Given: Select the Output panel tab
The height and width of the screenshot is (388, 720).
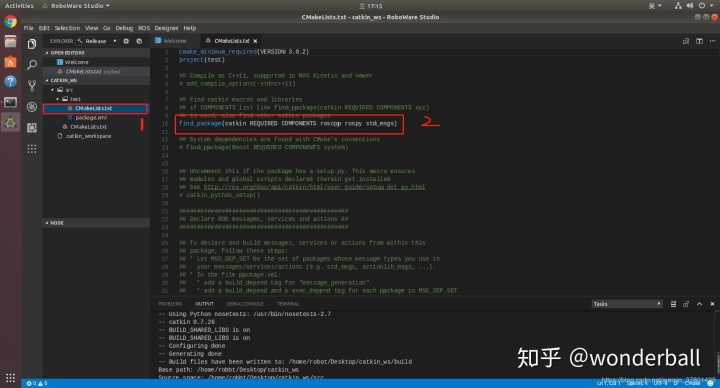Looking at the screenshot, I should tap(204, 304).
